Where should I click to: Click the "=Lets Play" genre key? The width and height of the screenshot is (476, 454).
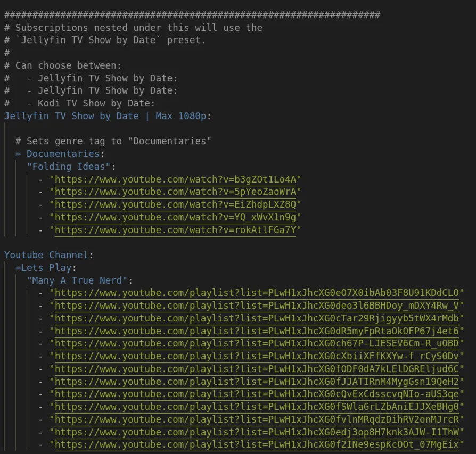click(x=44, y=268)
